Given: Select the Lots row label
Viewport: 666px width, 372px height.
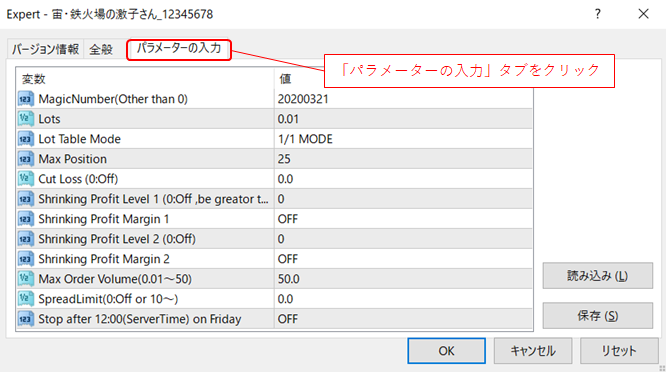Looking at the screenshot, I should coord(49,119).
